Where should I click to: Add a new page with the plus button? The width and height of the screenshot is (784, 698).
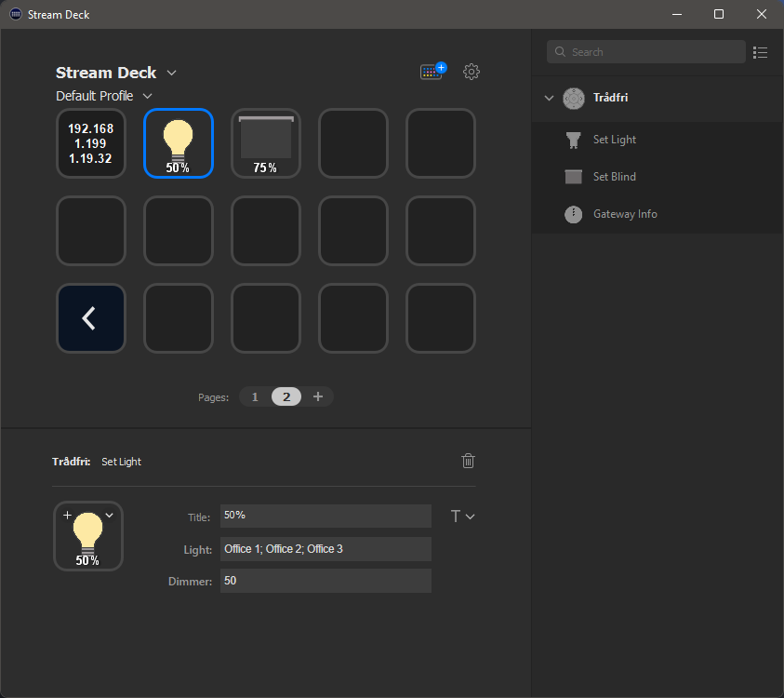(x=318, y=396)
